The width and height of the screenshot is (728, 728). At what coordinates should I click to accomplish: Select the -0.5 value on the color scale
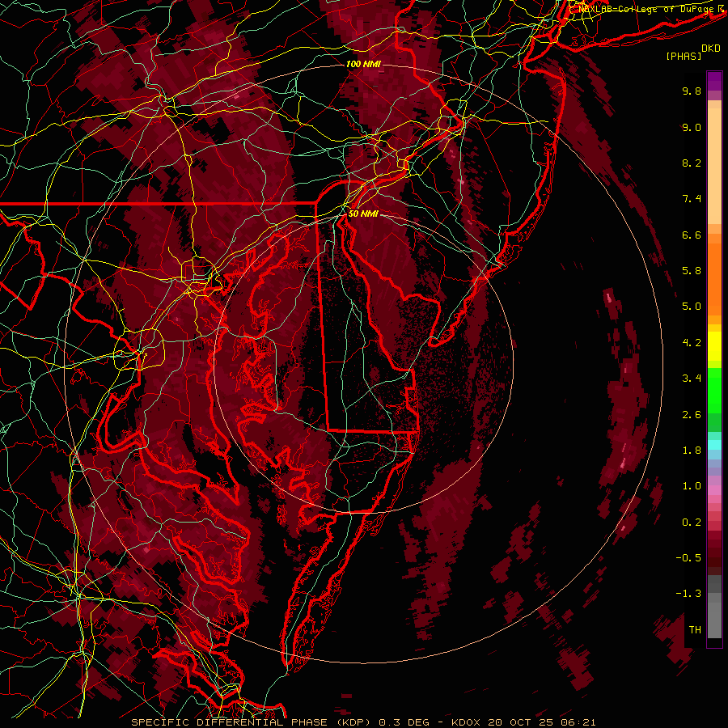point(688,558)
